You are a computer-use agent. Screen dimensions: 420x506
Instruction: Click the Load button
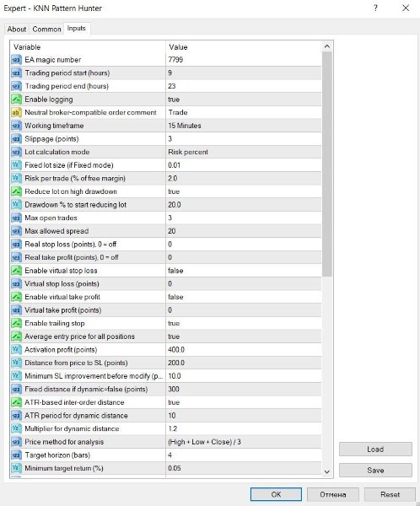tap(375, 449)
